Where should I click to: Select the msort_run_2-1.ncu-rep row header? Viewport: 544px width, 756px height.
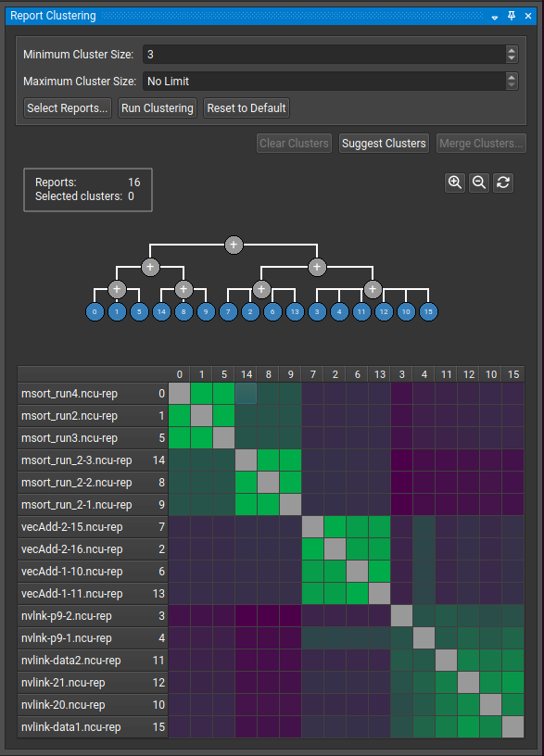[93, 505]
